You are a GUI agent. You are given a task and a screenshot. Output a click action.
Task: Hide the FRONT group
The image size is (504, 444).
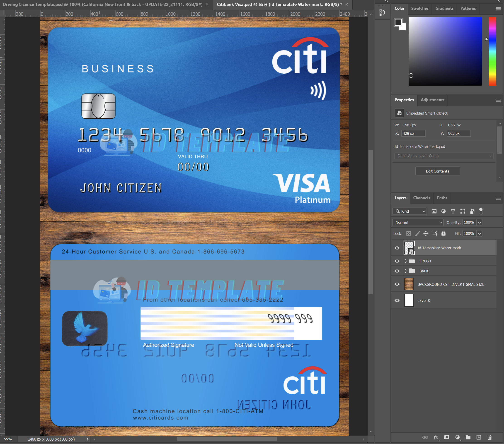tap(397, 261)
